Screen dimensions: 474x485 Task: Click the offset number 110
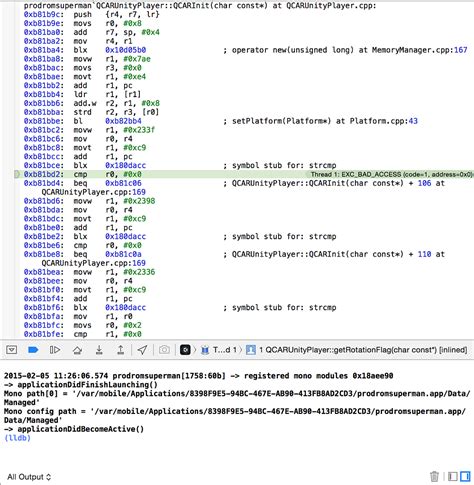424,254
